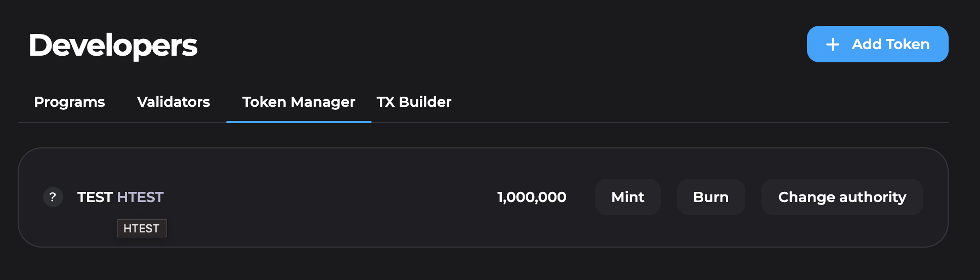Click the blue underline beneath Token Manager
The height and width of the screenshot is (280, 980).
pos(299,122)
